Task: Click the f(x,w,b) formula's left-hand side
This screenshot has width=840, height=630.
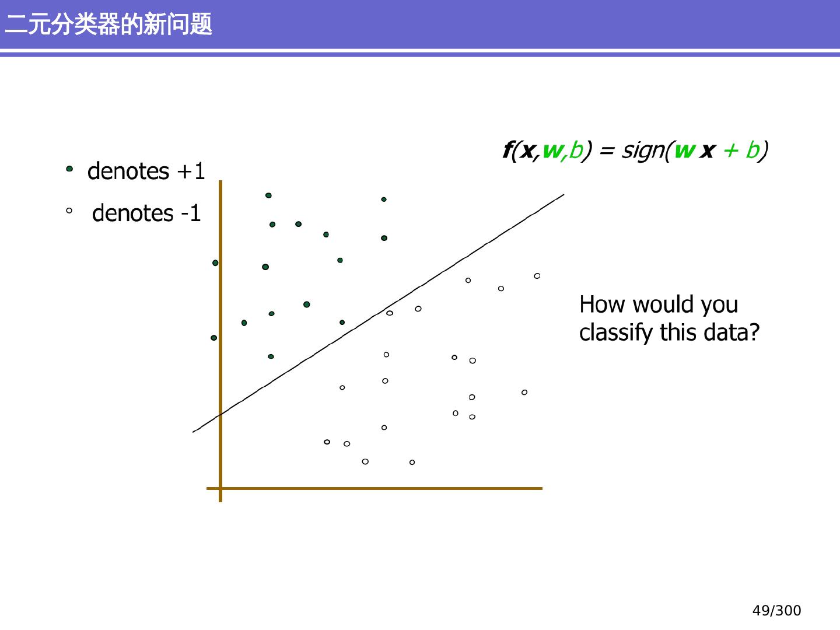Action: point(546,150)
